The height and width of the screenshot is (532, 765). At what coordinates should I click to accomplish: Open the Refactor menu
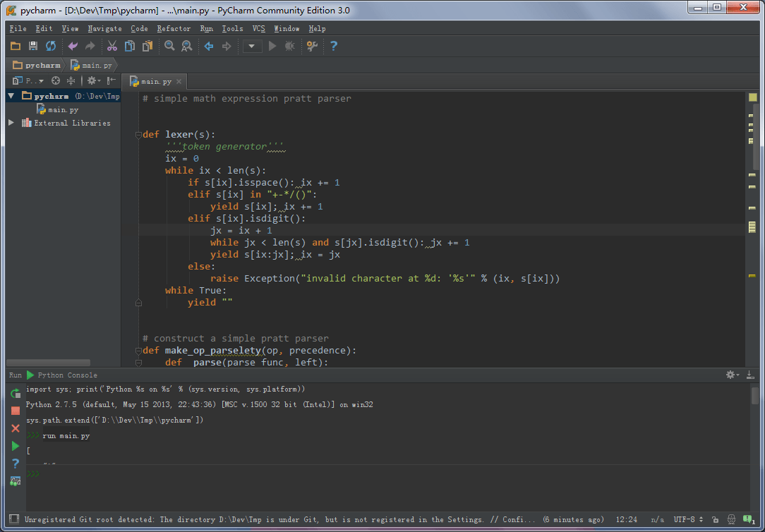pyautogui.click(x=174, y=29)
